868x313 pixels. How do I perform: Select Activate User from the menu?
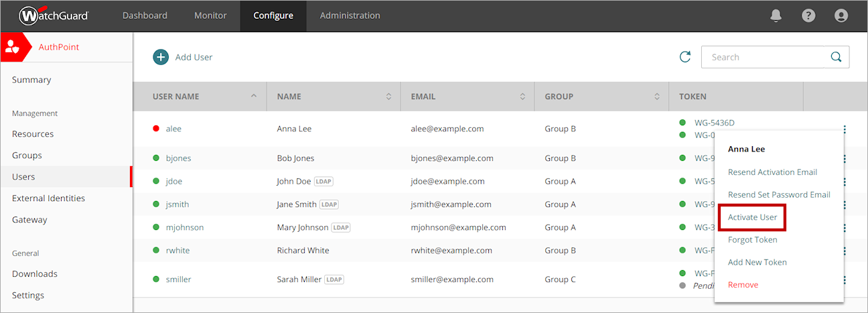pyautogui.click(x=752, y=217)
